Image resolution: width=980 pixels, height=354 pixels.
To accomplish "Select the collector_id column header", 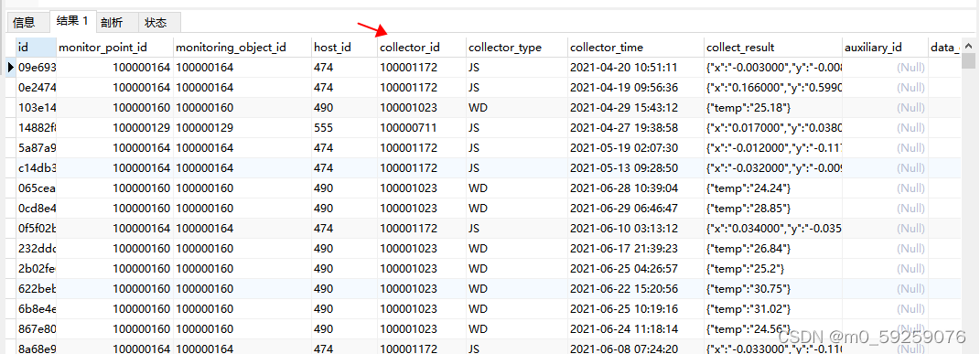I will coord(422,48).
